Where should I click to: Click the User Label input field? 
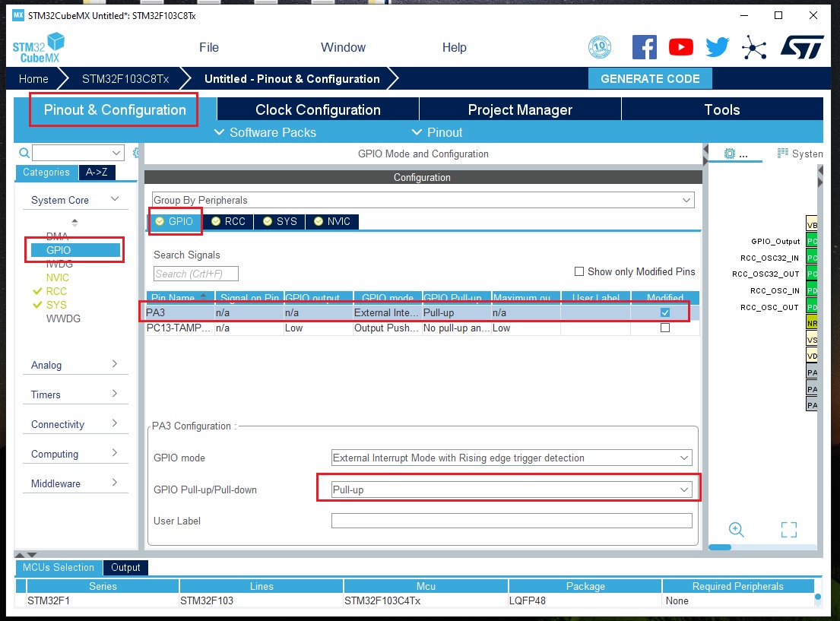click(512, 520)
